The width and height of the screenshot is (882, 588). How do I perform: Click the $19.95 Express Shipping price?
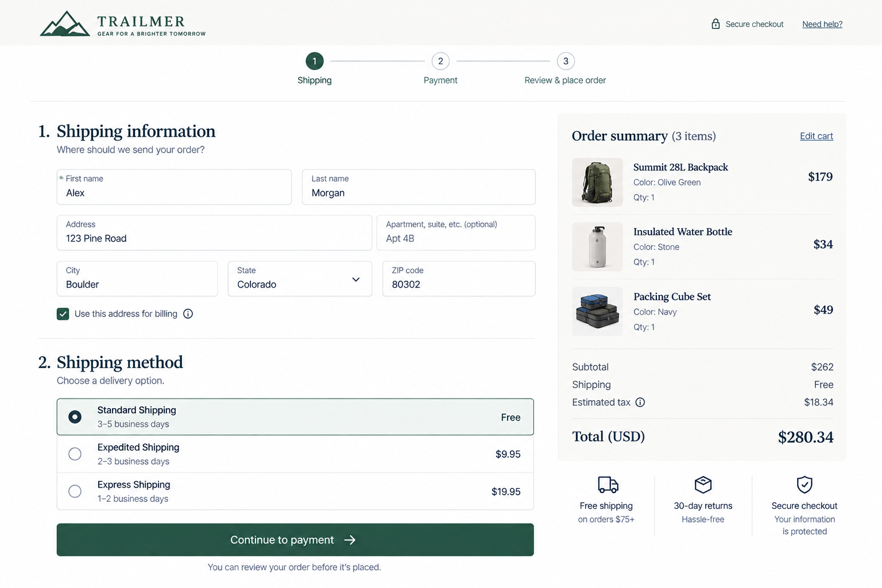click(x=506, y=492)
